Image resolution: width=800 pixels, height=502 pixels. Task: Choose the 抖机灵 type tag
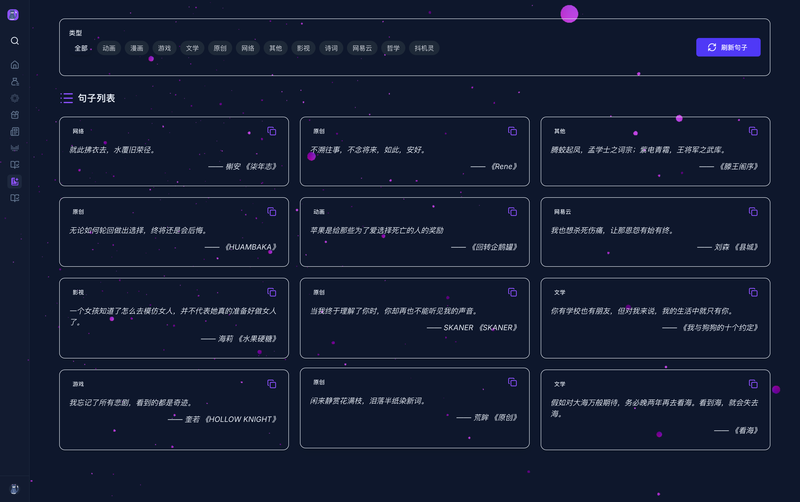424,48
